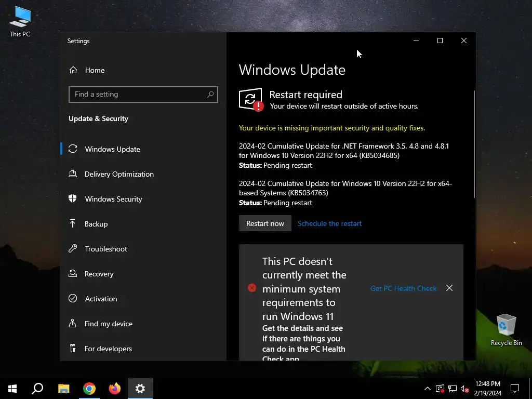Click the red error icon in Windows 11 banner

tap(252, 288)
